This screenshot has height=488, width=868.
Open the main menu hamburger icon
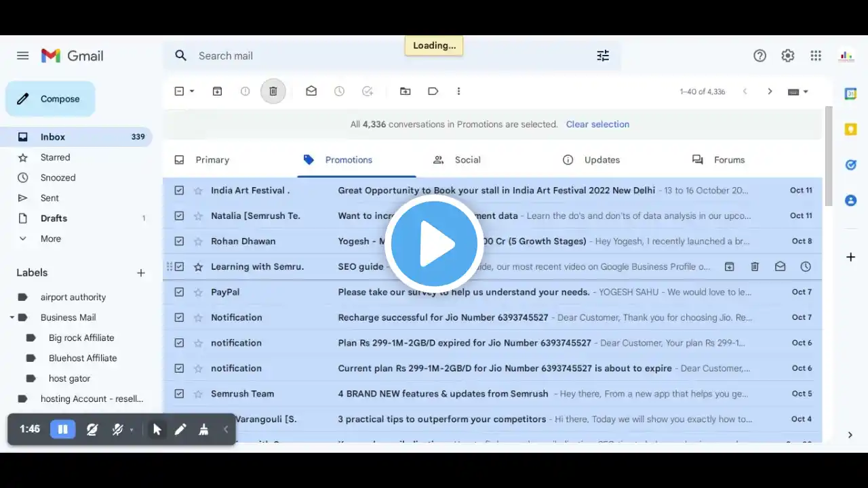coord(22,56)
